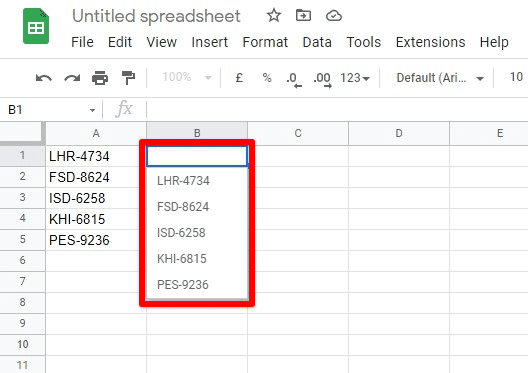Click the Redo arrow
This screenshot has height=373, width=528.
72,78
